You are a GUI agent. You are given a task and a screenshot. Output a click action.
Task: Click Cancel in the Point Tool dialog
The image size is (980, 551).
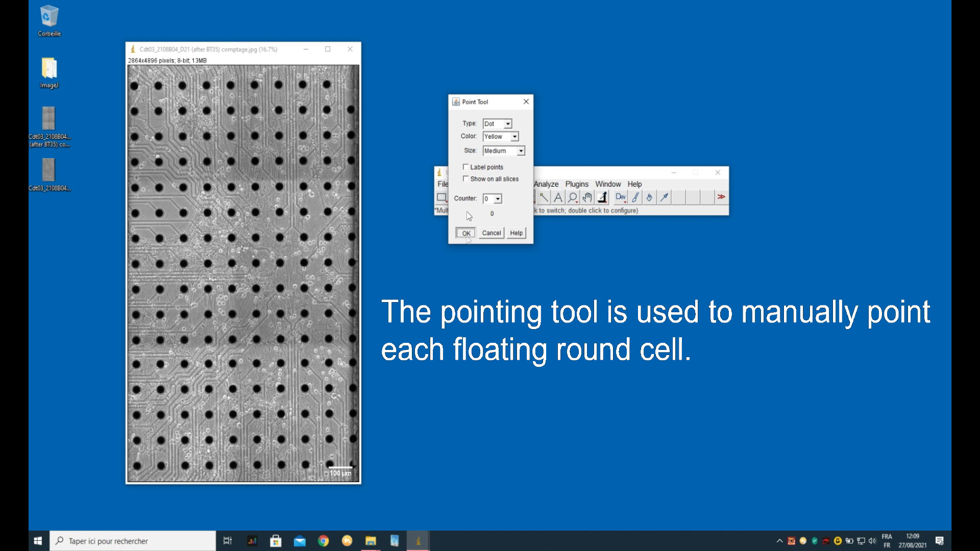point(491,233)
